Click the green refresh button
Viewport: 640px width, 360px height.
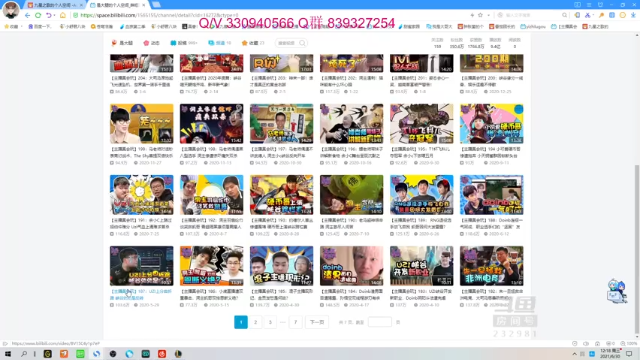pos(38,15)
